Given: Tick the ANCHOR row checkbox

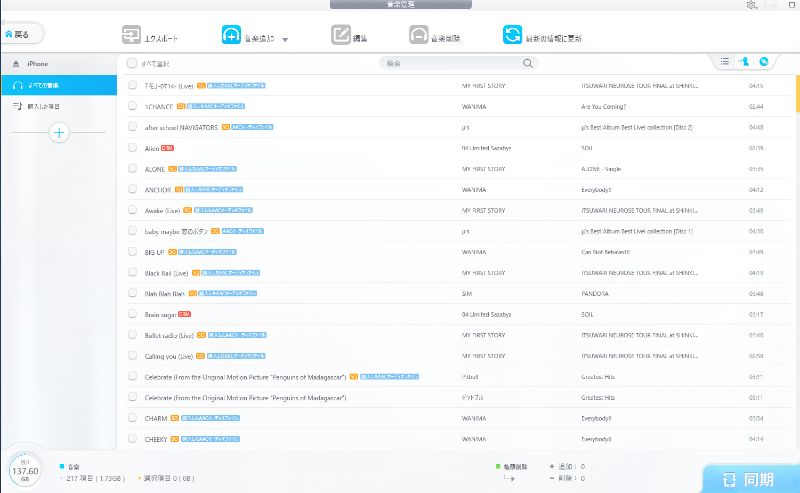Looking at the screenshot, I should (x=133, y=189).
